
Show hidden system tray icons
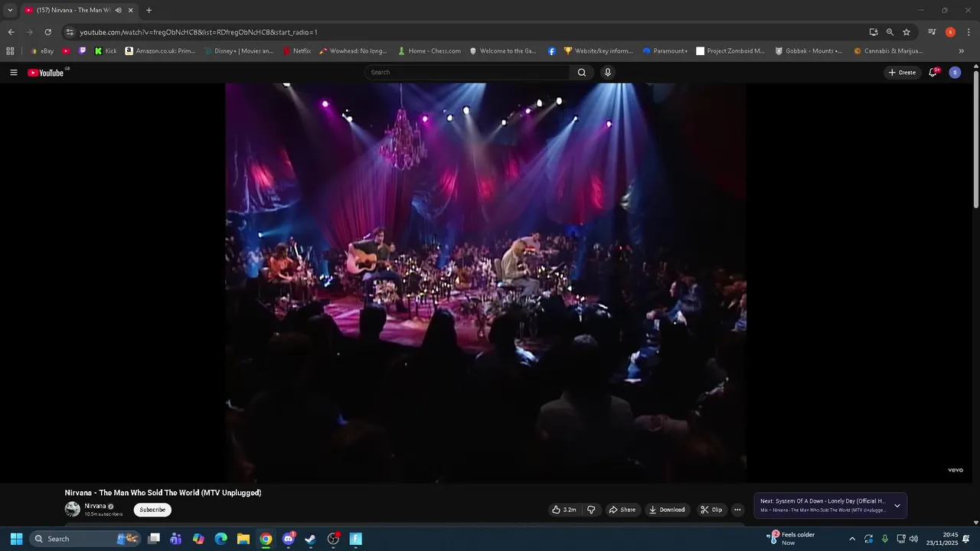pos(852,539)
